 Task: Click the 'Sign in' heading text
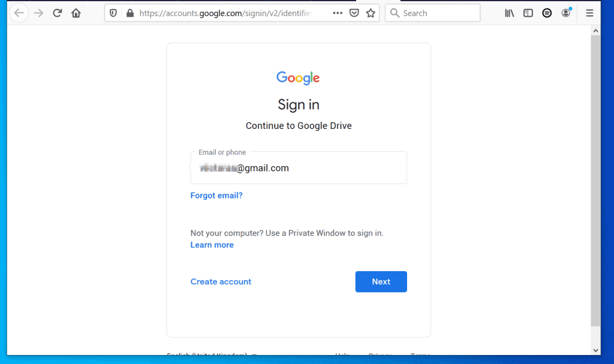(x=299, y=104)
